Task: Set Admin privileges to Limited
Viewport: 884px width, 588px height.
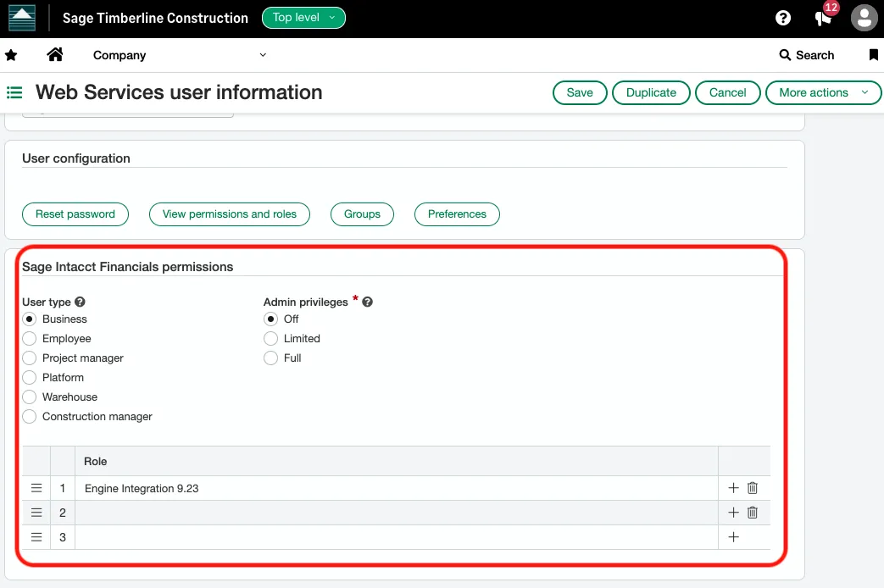Action: [x=270, y=339]
